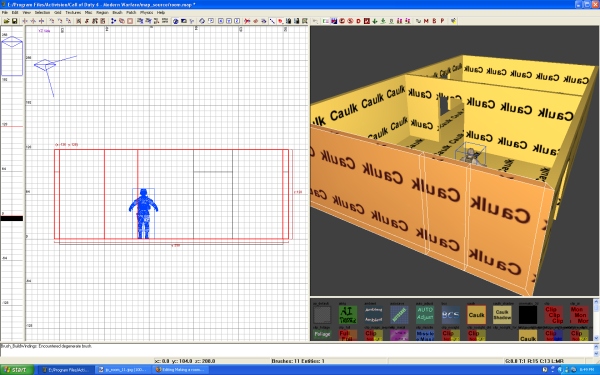Click the red B toolbar icon
This screenshot has width=600, height=375.
[x=434, y=21]
